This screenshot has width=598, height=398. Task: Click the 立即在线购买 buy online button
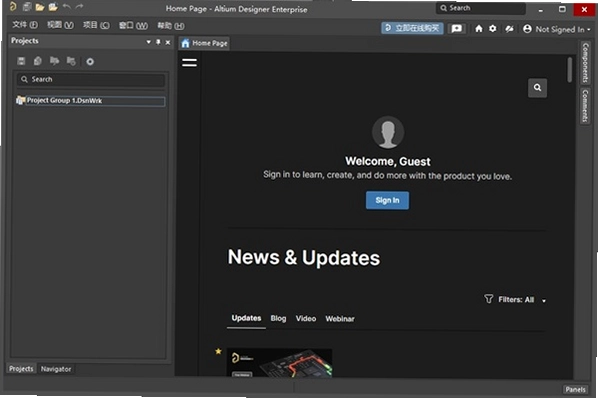[x=412, y=28]
